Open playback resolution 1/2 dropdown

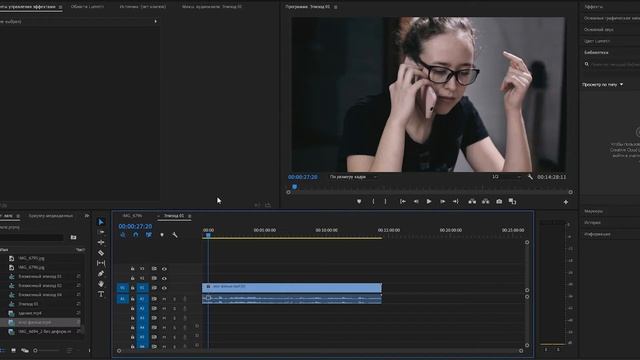point(506,177)
